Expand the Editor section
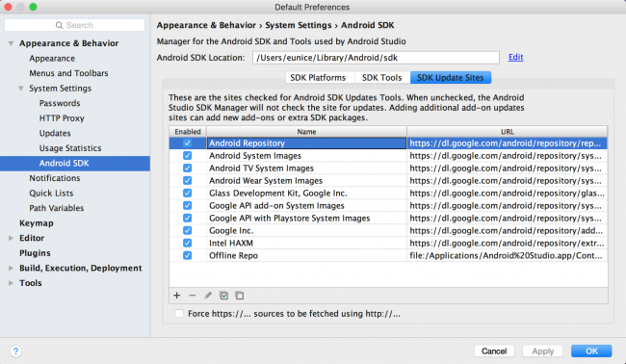Image resolution: width=626 pixels, height=364 pixels. click(12, 238)
